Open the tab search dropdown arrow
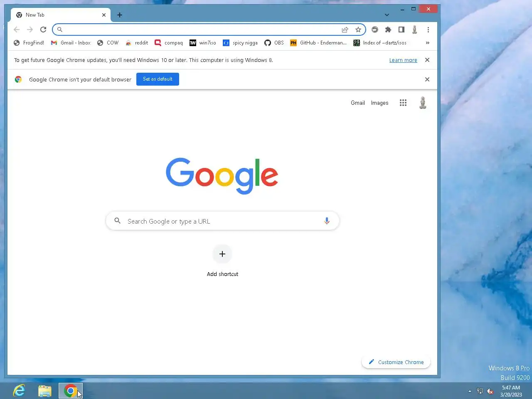This screenshot has width=532, height=399. coord(387,15)
